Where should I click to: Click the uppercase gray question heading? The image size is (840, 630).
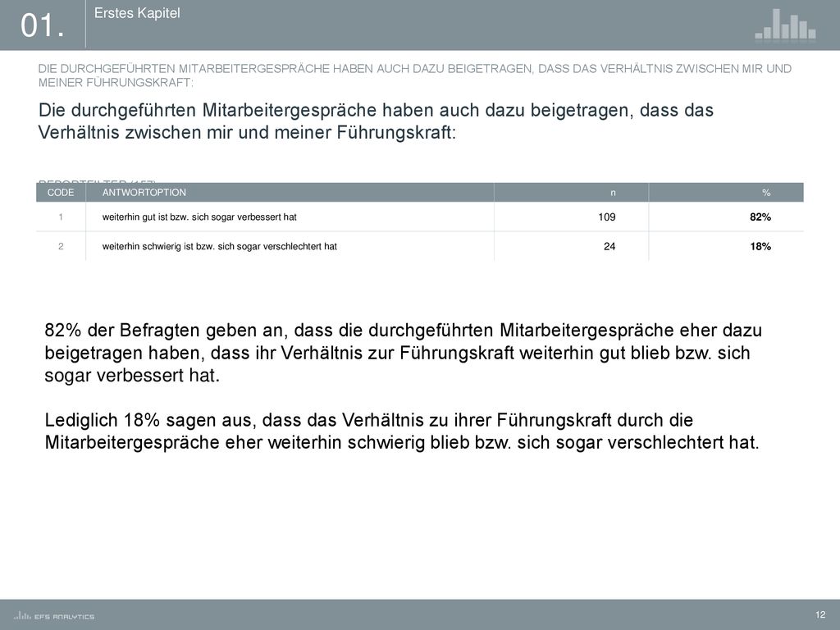(414, 75)
